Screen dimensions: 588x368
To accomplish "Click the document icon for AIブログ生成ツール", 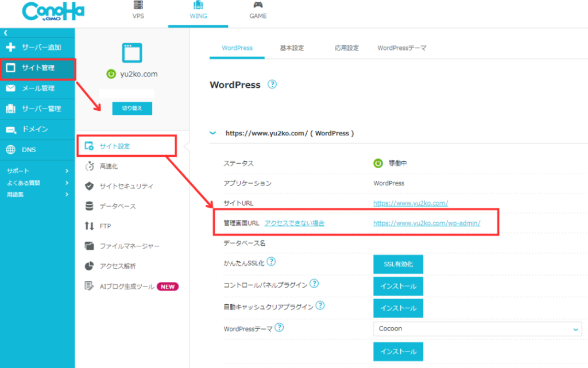I will pos(89,286).
